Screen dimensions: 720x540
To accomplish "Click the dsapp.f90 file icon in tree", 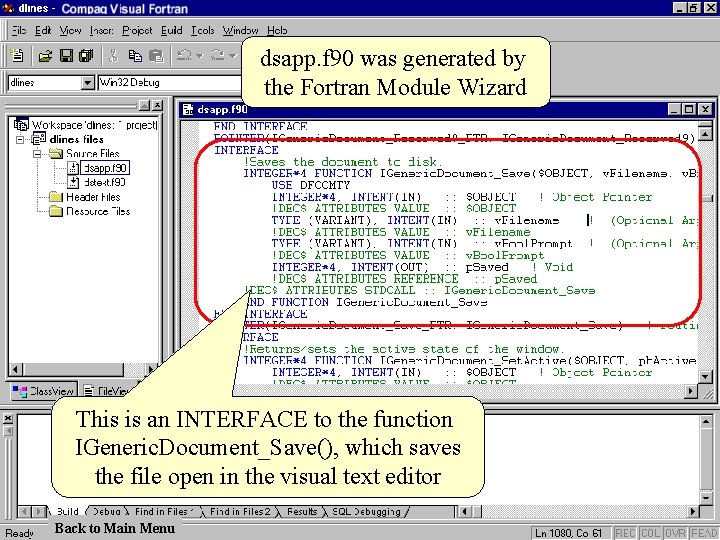I will pos(73,168).
